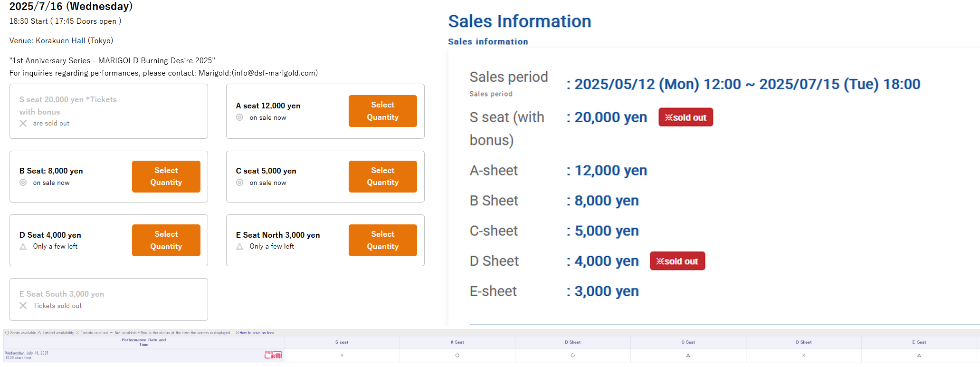Image resolution: width=980 pixels, height=367 pixels.
Task: Click the '4,000 yen' price for D Sheet
Action: click(607, 261)
